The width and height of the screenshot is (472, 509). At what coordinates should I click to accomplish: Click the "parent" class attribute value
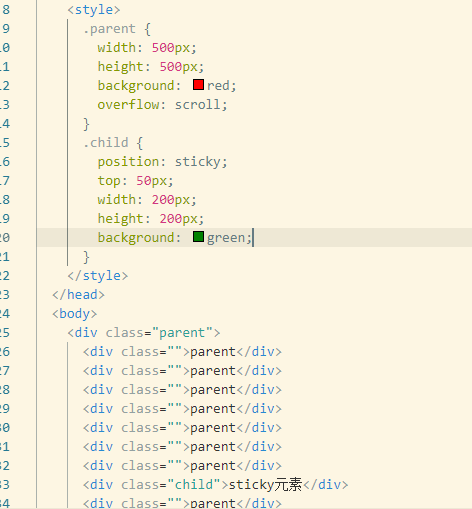coord(182,333)
